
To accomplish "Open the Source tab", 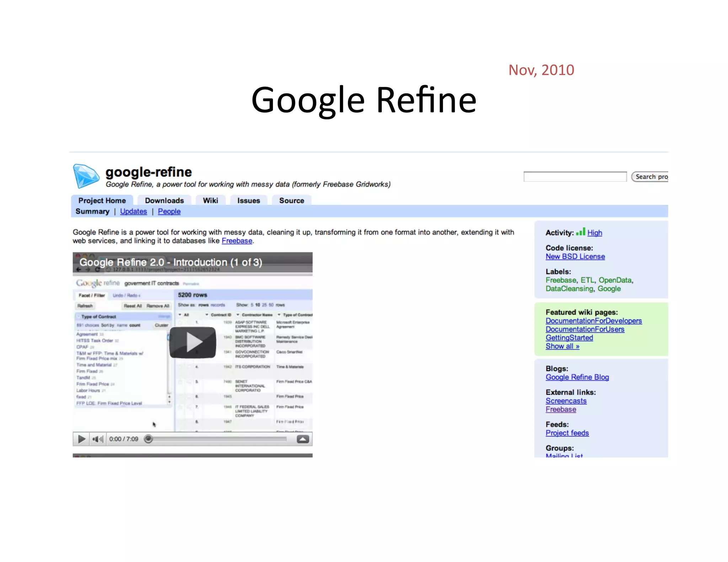I will [x=291, y=200].
